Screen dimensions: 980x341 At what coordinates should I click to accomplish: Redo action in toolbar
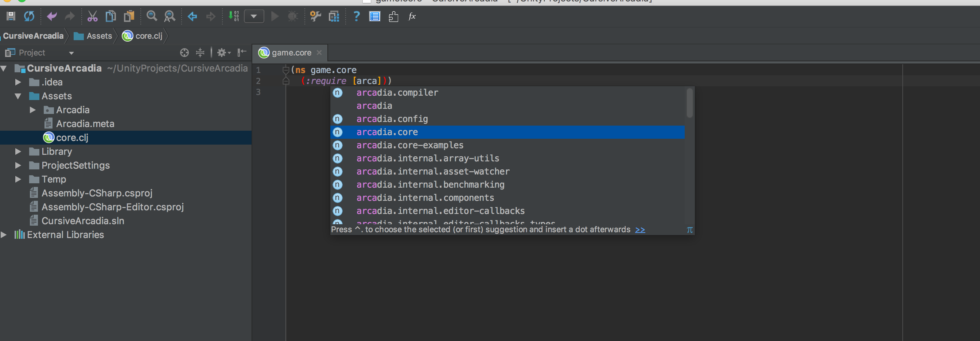(x=70, y=16)
